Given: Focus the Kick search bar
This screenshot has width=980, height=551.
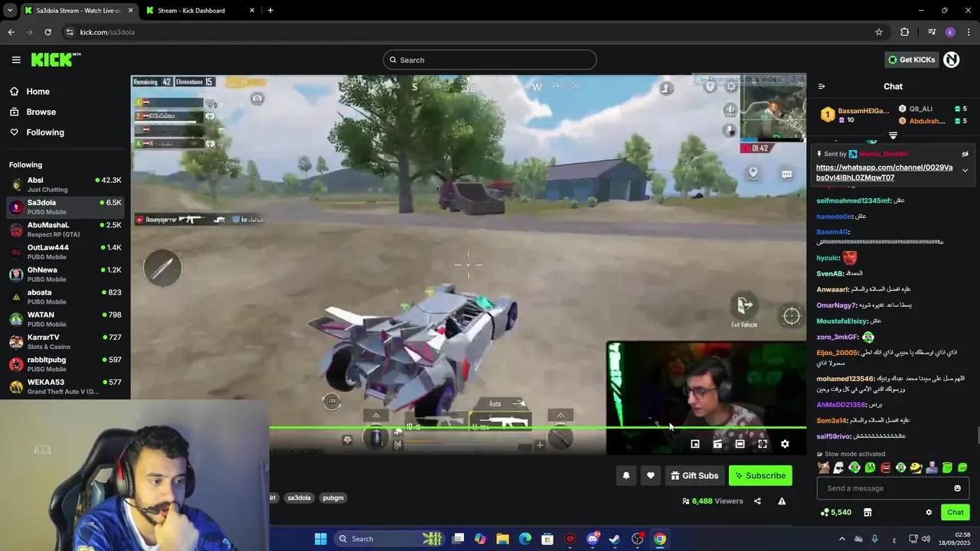Looking at the screenshot, I should point(490,60).
